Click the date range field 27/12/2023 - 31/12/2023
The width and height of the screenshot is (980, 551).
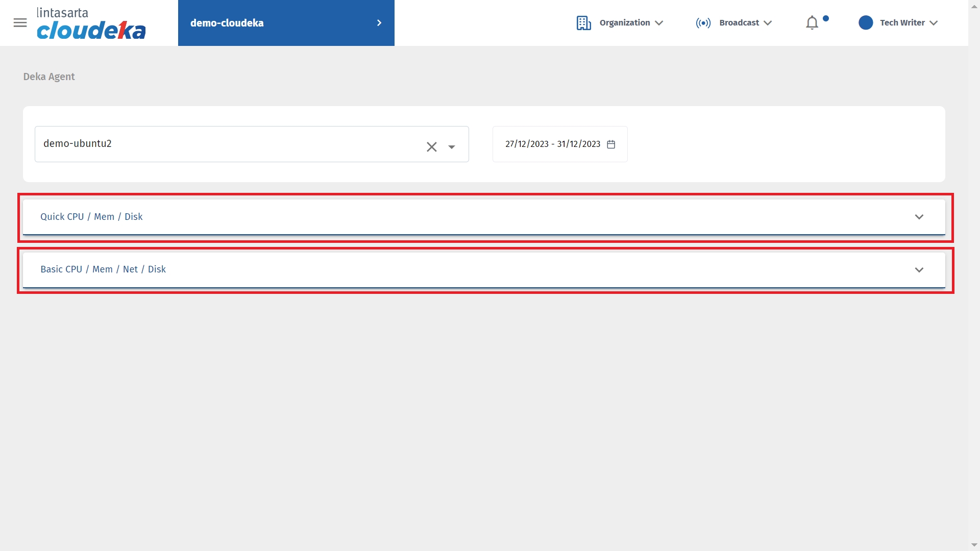[552, 144]
